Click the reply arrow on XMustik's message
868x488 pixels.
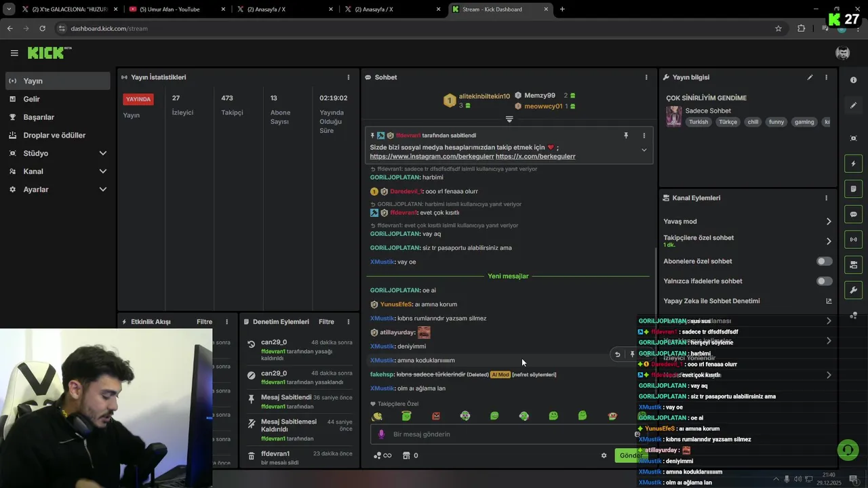tap(617, 354)
